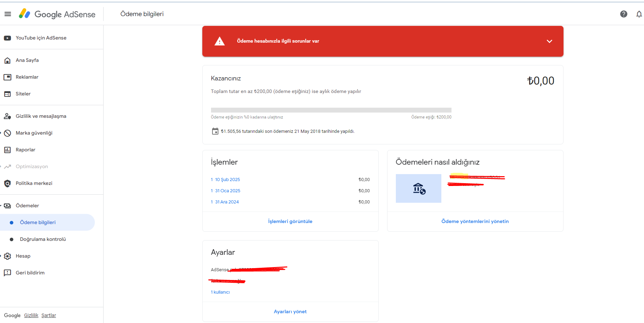Expand the Marka güvenliği section arrow
The height and width of the screenshot is (323, 644).
(1, 133)
